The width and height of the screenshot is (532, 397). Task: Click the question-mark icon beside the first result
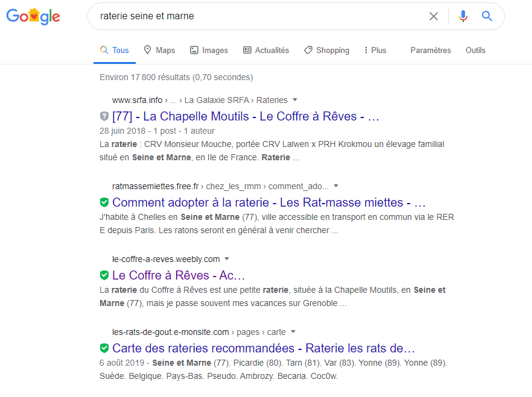103,116
